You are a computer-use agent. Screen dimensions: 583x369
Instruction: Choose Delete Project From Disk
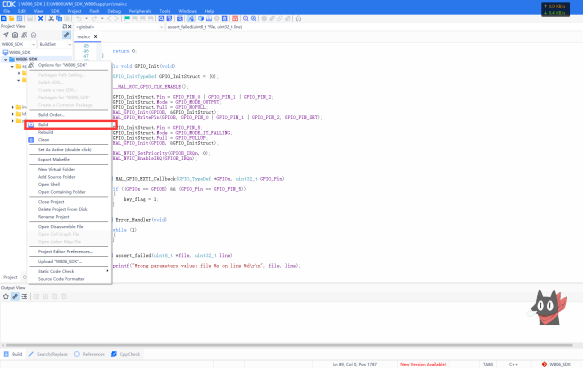(69, 209)
